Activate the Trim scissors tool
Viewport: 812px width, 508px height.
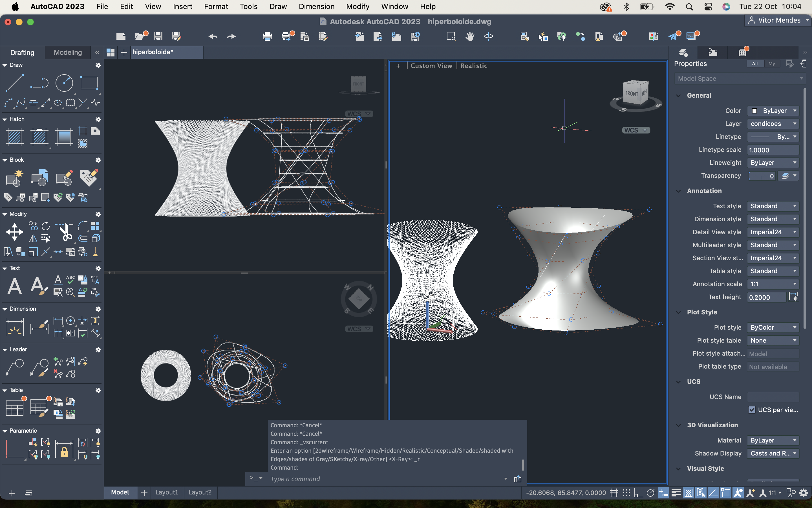coord(64,232)
